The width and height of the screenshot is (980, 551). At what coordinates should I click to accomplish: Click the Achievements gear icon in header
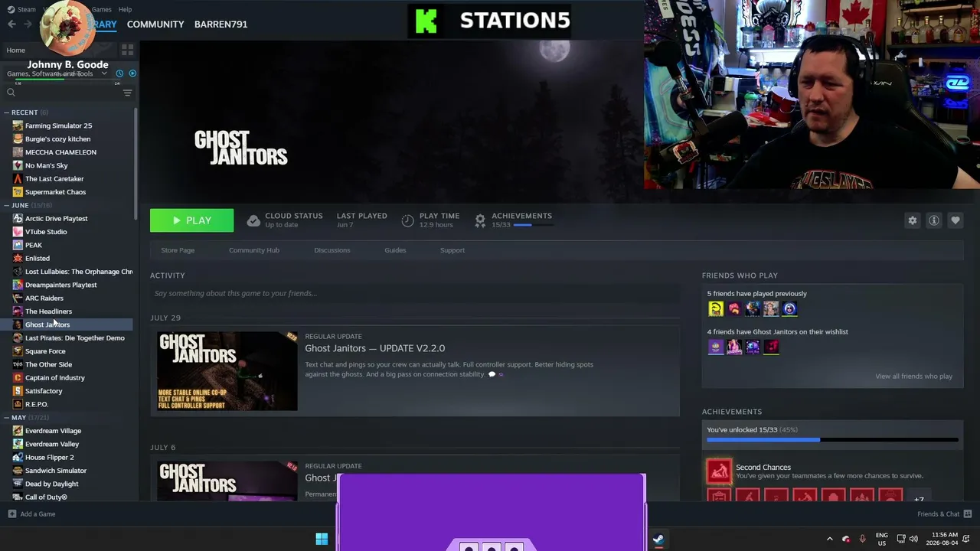pos(480,220)
